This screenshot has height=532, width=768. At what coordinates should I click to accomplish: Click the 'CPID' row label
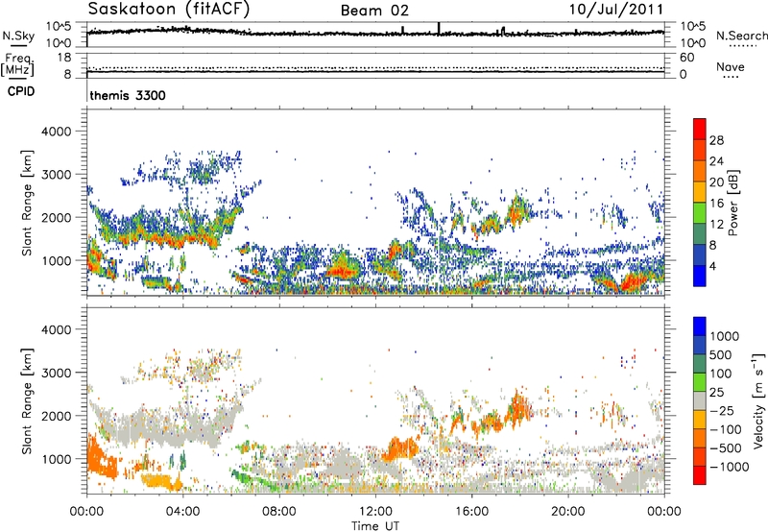(21, 91)
